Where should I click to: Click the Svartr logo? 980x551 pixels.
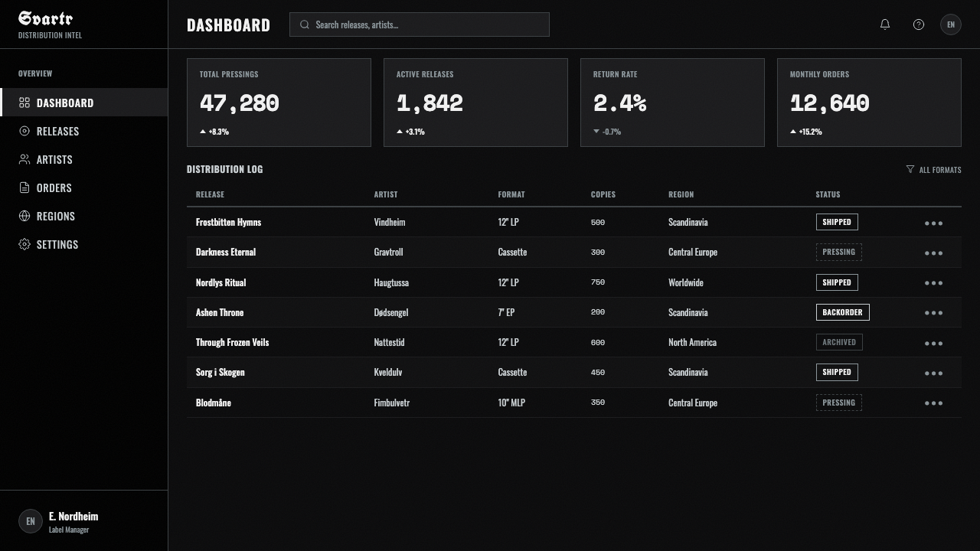pyautogui.click(x=45, y=18)
